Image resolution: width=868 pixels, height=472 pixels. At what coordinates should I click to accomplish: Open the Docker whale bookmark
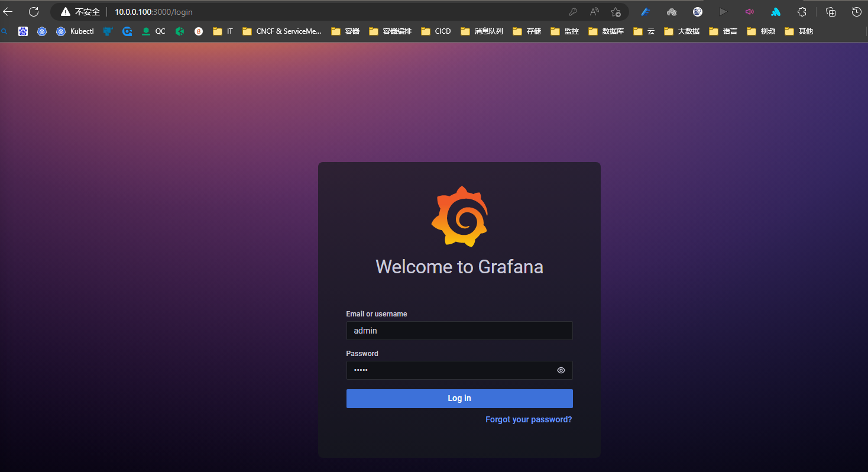point(108,31)
